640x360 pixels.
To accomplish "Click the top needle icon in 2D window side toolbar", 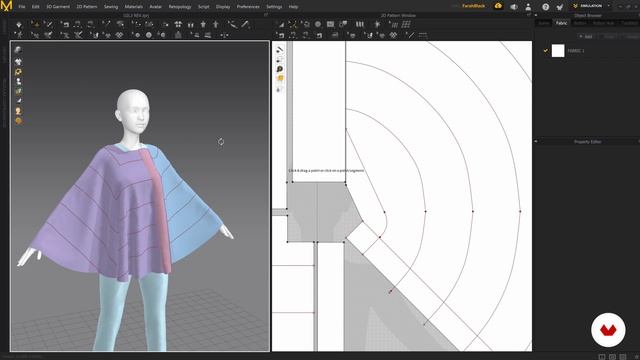I will click(280, 50).
